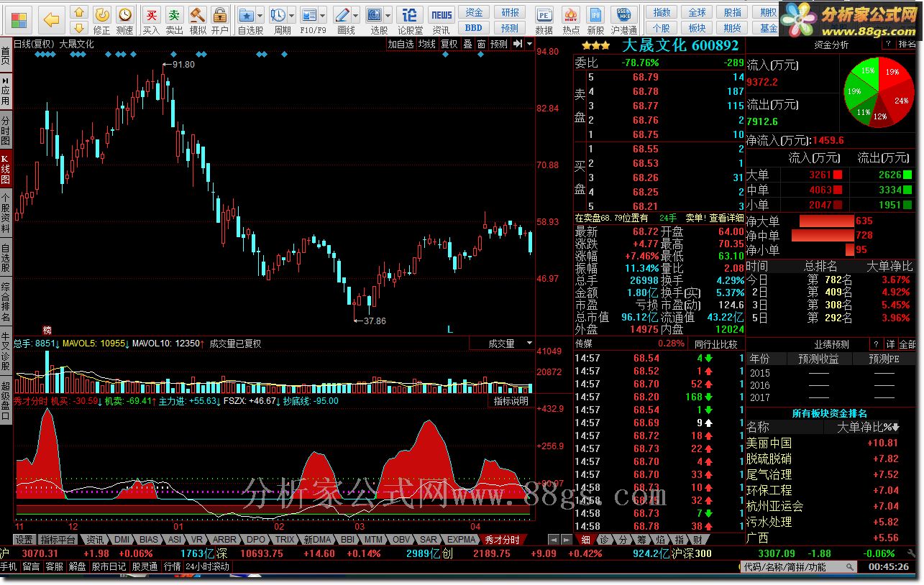Click the BBD button in toolbar
Screen dimensions: 924x585
(x=474, y=28)
